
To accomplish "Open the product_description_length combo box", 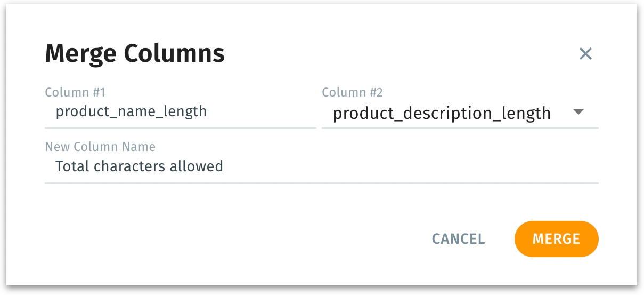I will (442, 113).
